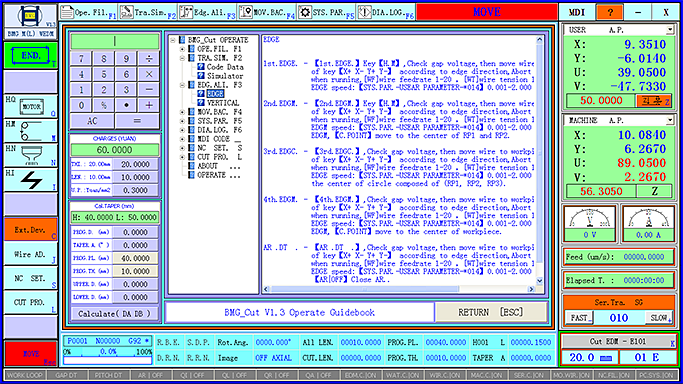This screenshot has height=384, width=683.
Task: Click the calculator digit 7 key
Action: click(x=81, y=58)
